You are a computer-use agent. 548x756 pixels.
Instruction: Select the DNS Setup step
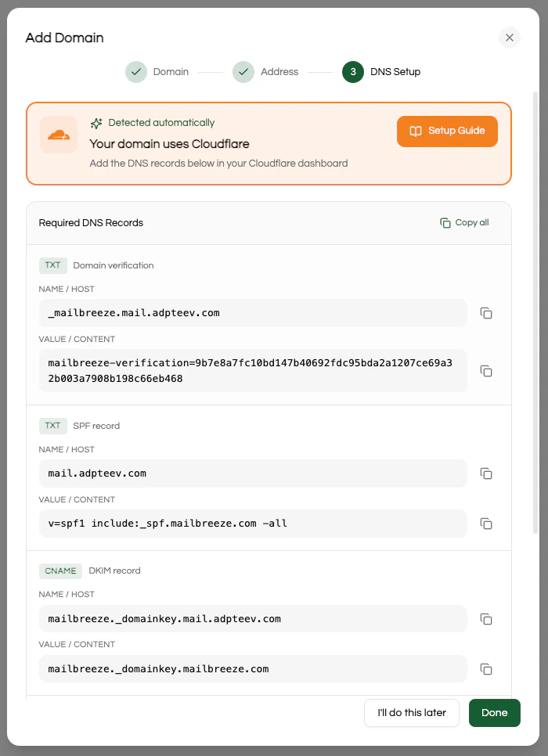pos(381,72)
